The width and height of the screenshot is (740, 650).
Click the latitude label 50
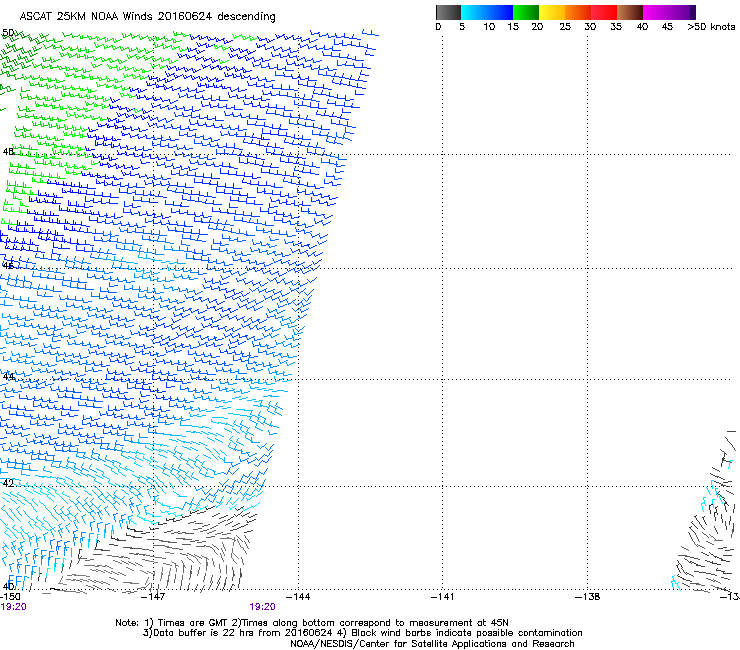coord(8,33)
